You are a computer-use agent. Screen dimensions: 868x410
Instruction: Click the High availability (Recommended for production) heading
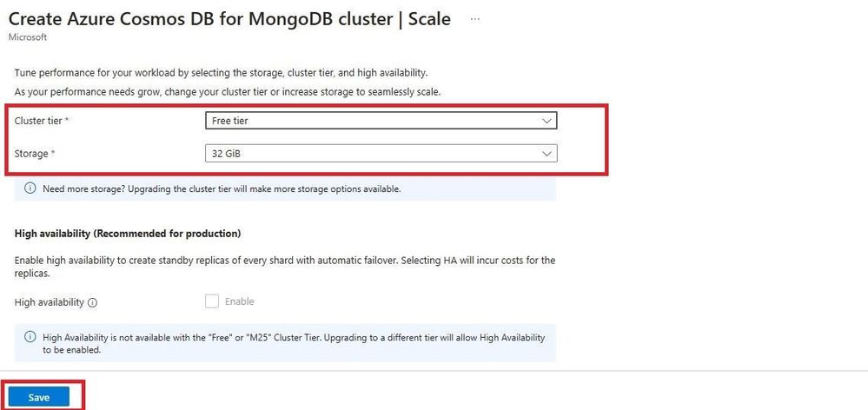[128, 234]
